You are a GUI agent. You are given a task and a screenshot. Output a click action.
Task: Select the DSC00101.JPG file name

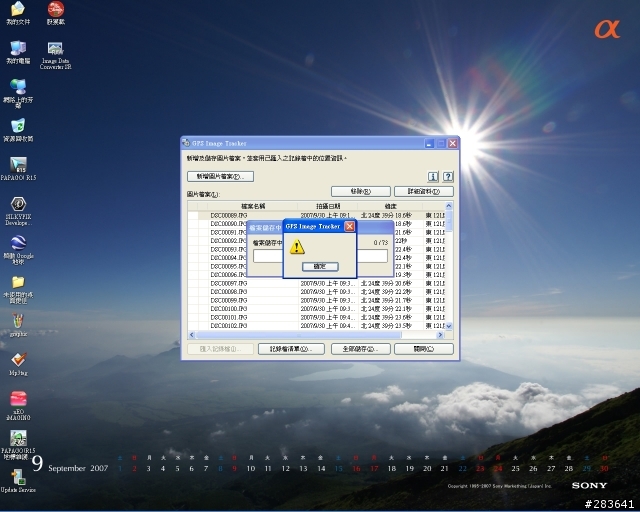tap(229, 317)
